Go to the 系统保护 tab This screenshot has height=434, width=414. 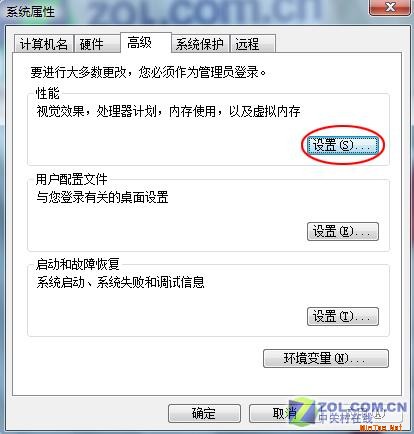(200, 44)
